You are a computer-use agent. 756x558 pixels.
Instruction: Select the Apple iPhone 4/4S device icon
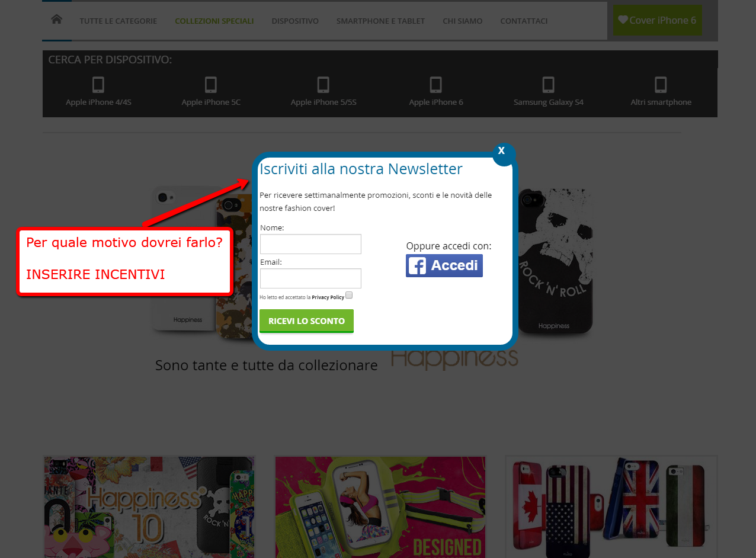click(98, 85)
